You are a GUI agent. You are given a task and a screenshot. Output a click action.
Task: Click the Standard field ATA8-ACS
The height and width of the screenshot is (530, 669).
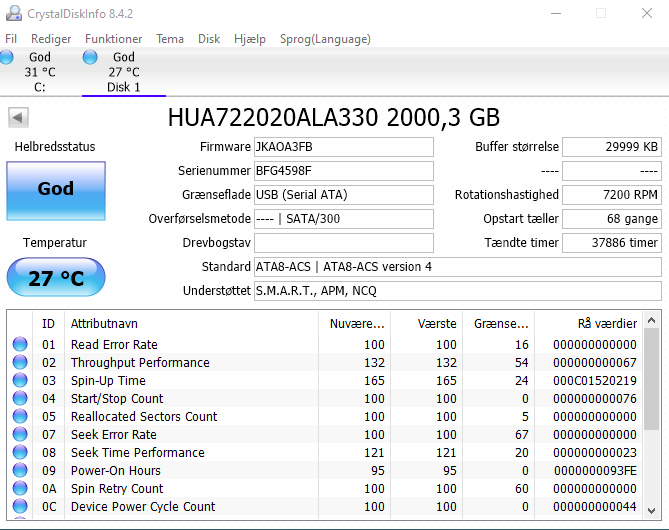coord(458,267)
